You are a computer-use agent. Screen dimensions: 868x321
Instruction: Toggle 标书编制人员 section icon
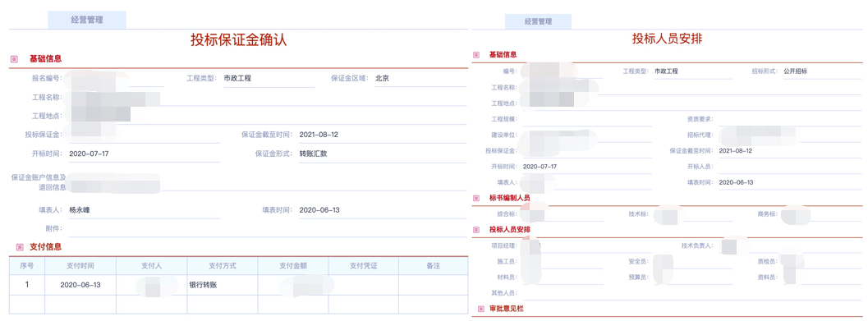(x=476, y=198)
